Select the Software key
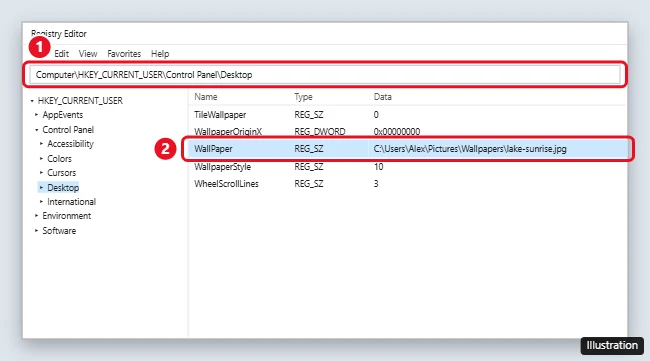Viewport: 650px width, 361px height. tap(59, 231)
